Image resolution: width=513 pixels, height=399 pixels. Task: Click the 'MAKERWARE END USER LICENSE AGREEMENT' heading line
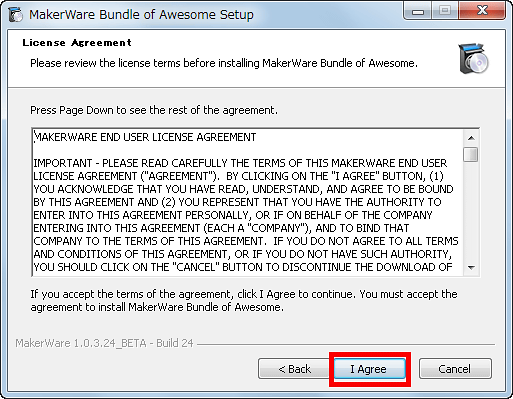pos(145,137)
